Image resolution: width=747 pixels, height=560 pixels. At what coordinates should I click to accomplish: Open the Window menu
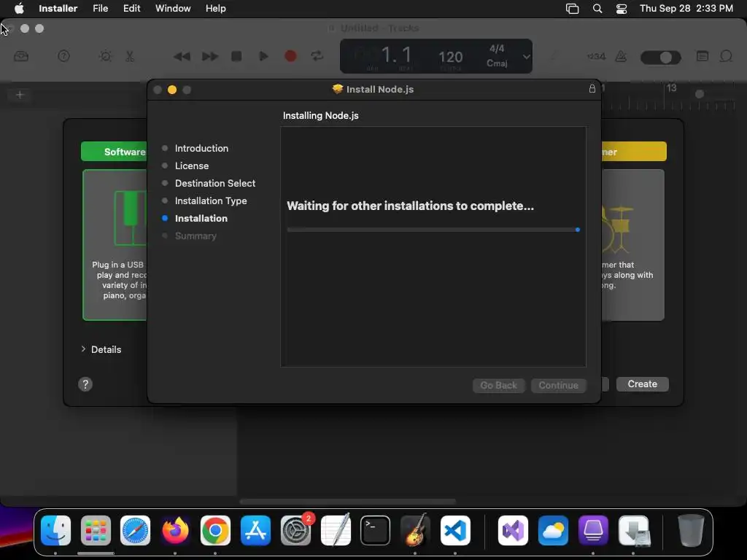click(173, 9)
